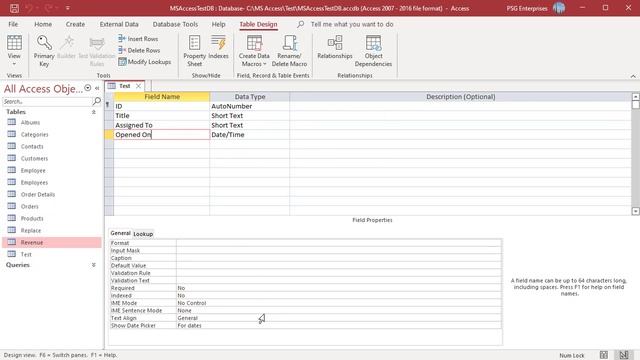640x360 pixels.
Task: Collapse the navigation pane with shutter button
Action: (97, 88)
